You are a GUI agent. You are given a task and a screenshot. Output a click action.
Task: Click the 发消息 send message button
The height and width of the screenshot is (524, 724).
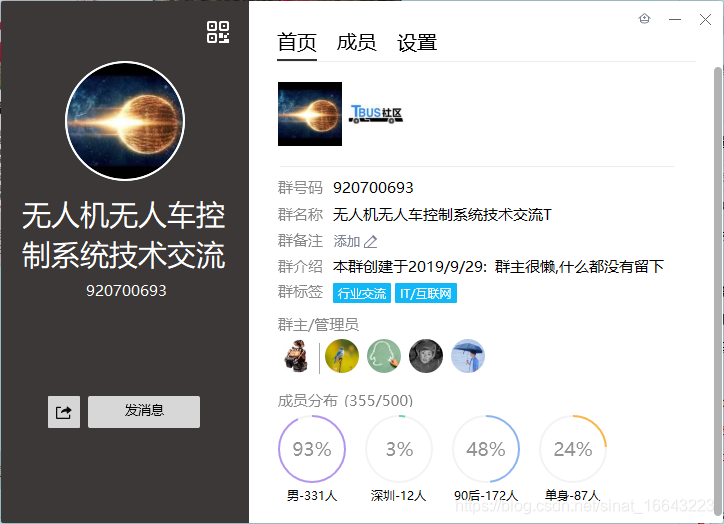click(144, 411)
